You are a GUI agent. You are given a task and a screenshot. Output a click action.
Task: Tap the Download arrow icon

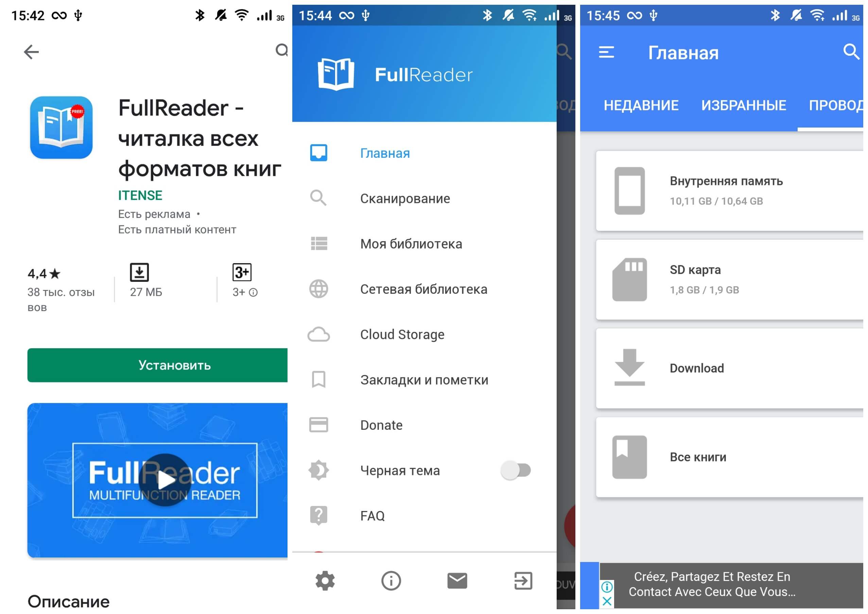pos(629,368)
